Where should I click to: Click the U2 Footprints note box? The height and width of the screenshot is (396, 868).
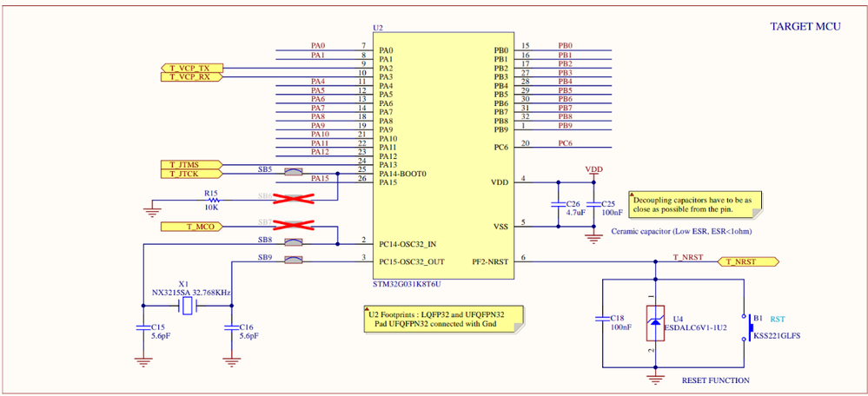[x=442, y=319]
